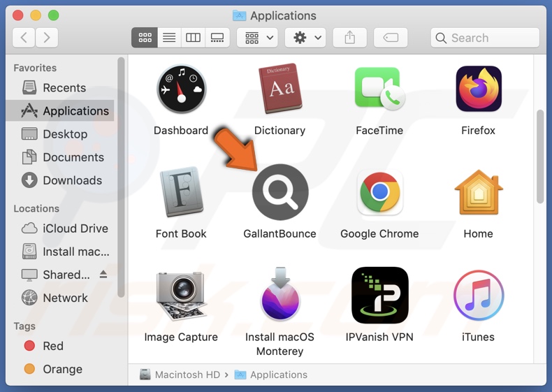The image size is (552, 392).
Task: Click the IPVanish VPN app icon
Action: (x=379, y=295)
